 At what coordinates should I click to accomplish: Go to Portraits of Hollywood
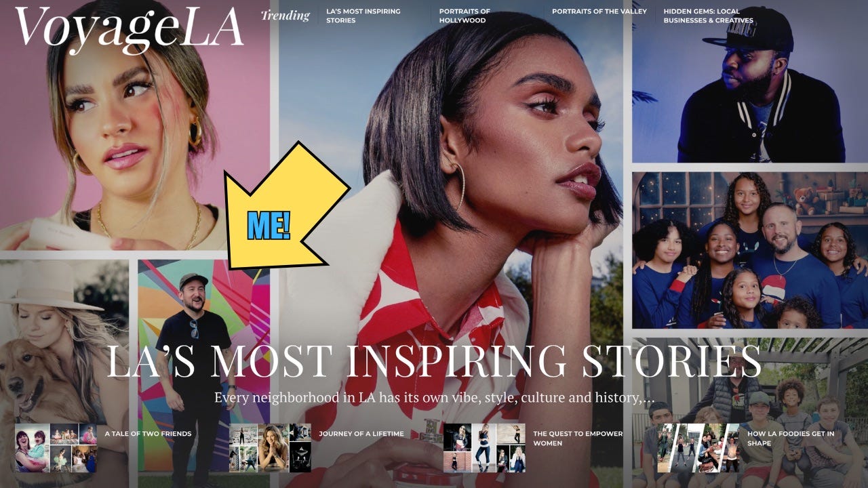(x=465, y=16)
